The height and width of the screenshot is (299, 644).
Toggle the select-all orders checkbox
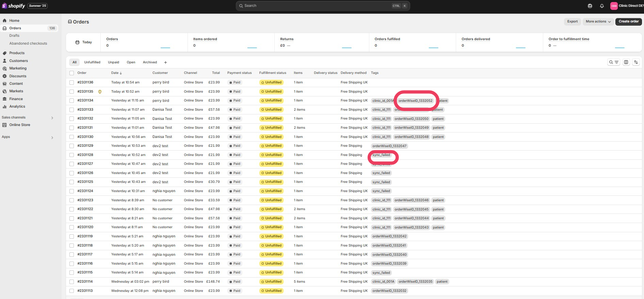point(71,73)
